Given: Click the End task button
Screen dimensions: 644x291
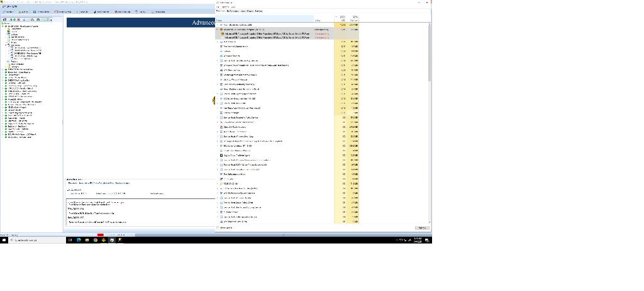Looking at the screenshot, I should [x=422, y=227].
